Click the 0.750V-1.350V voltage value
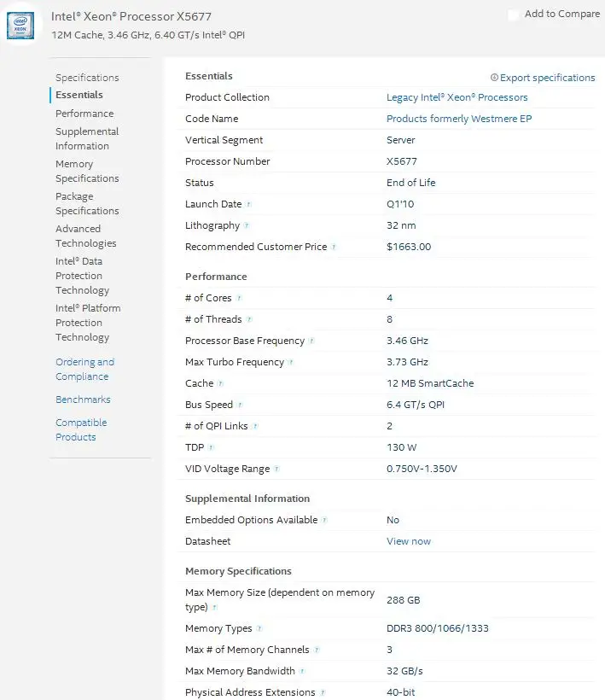This screenshot has height=700, width=605. tap(422, 469)
